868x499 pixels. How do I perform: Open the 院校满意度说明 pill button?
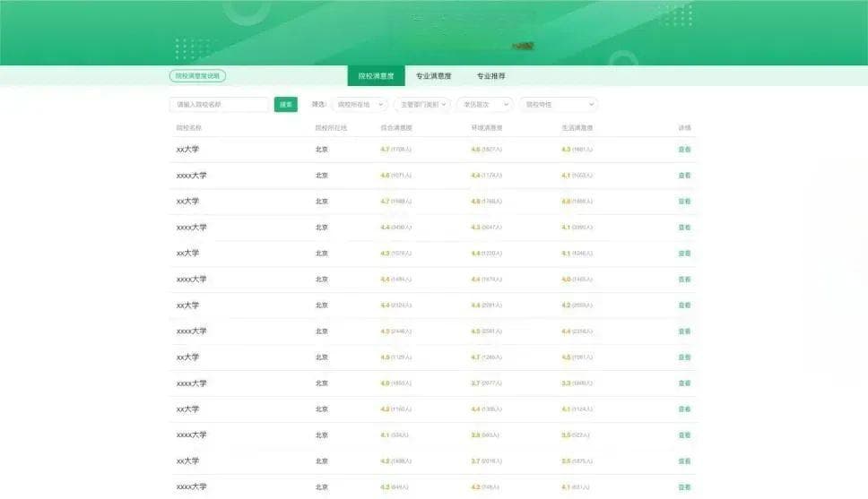pyautogui.click(x=197, y=76)
